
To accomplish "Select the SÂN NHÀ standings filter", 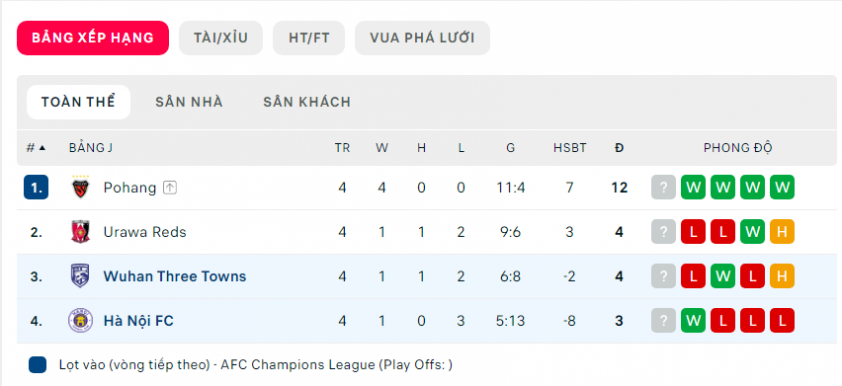I will (189, 102).
